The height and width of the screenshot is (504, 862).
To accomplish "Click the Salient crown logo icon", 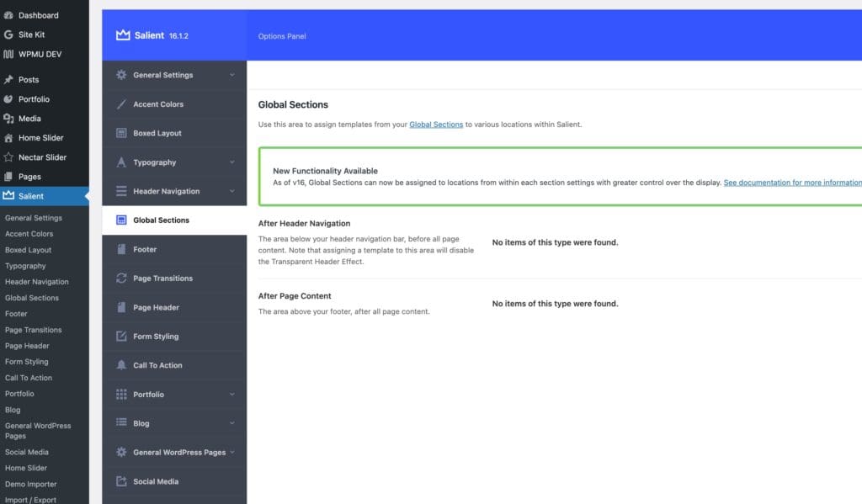I will [x=123, y=35].
